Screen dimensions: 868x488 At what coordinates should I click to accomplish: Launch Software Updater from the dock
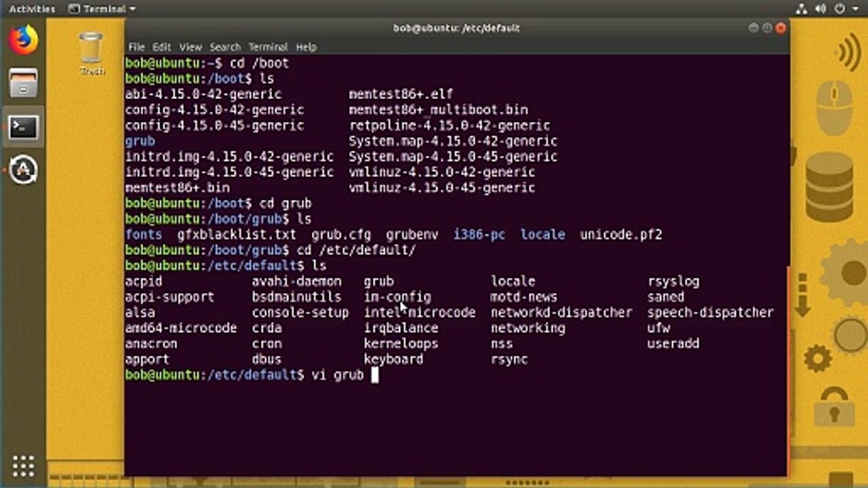click(x=23, y=169)
